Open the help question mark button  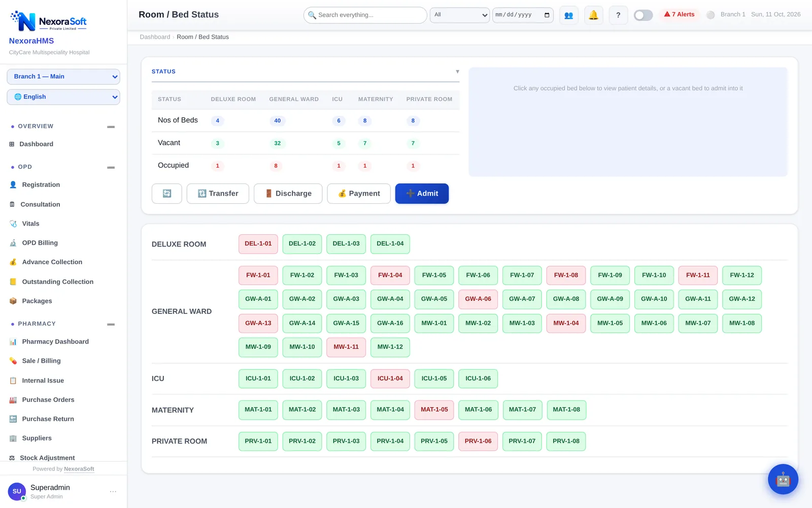(x=618, y=15)
